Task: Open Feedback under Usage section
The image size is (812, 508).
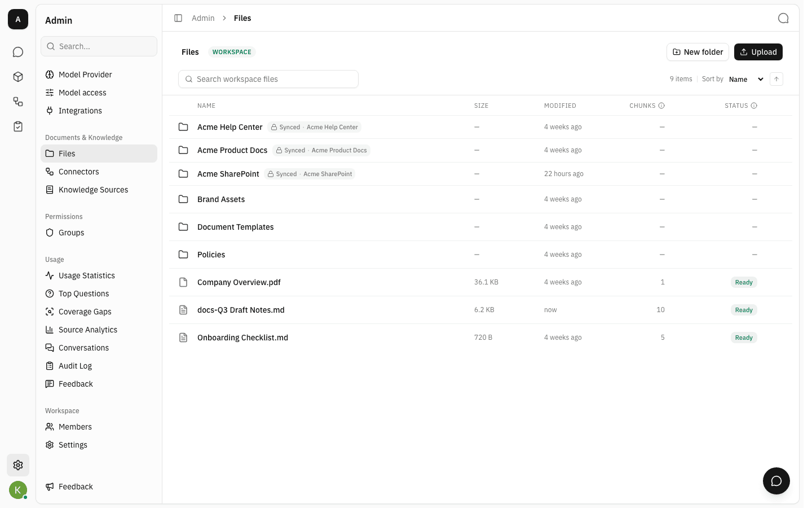Action: (x=99, y=384)
